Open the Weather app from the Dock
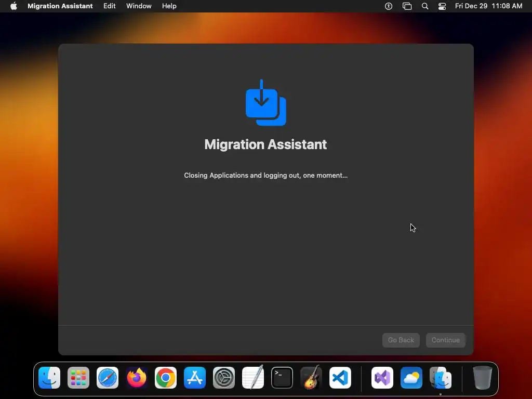The height and width of the screenshot is (399, 532). [x=411, y=378]
